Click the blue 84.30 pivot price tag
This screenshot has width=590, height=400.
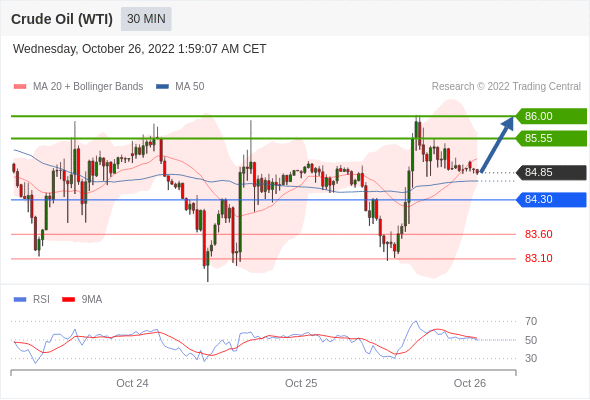point(550,199)
